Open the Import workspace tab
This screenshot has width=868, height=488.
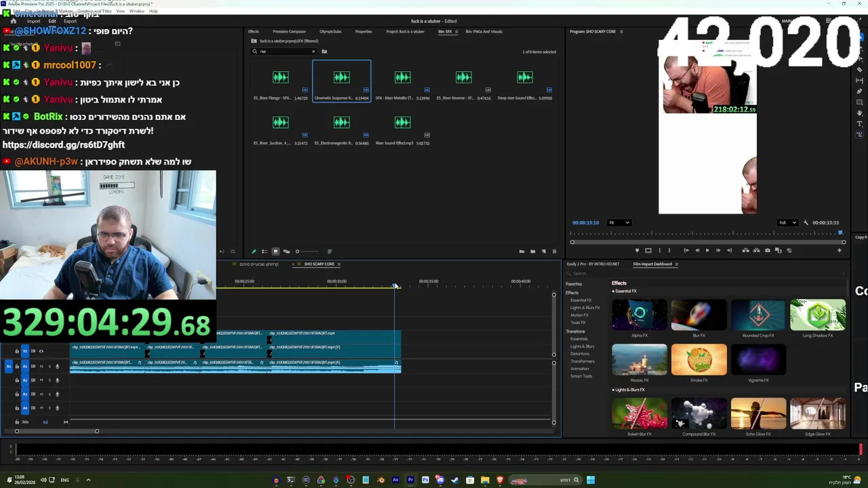point(33,21)
